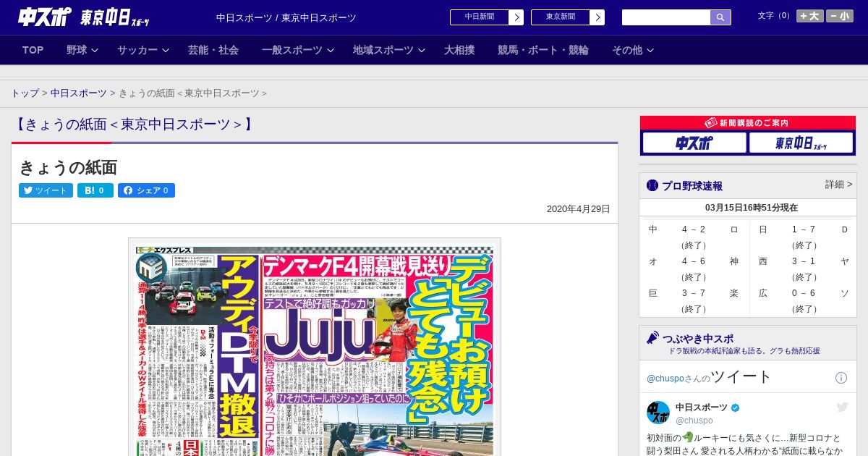Click the Facebook シェア button

(146, 190)
